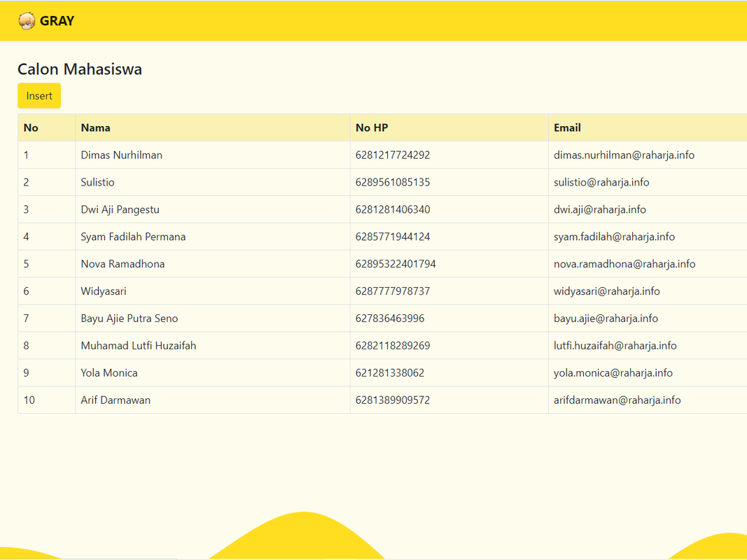Select phone number 6285771944124

pos(393,236)
